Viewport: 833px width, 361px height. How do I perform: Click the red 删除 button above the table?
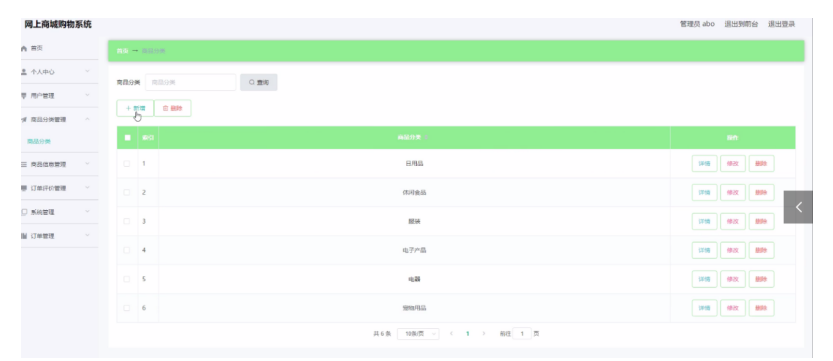pos(173,108)
